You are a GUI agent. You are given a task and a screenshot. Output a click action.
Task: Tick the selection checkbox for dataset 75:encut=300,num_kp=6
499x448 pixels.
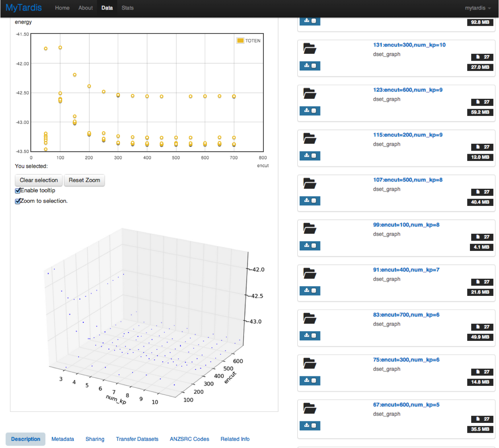click(x=314, y=381)
